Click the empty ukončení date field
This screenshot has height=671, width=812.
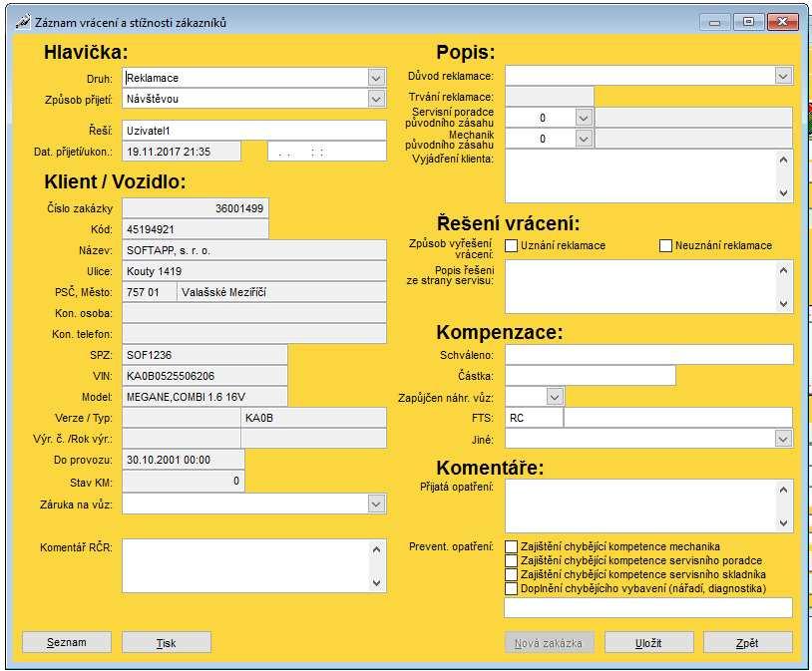[x=327, y=152]
